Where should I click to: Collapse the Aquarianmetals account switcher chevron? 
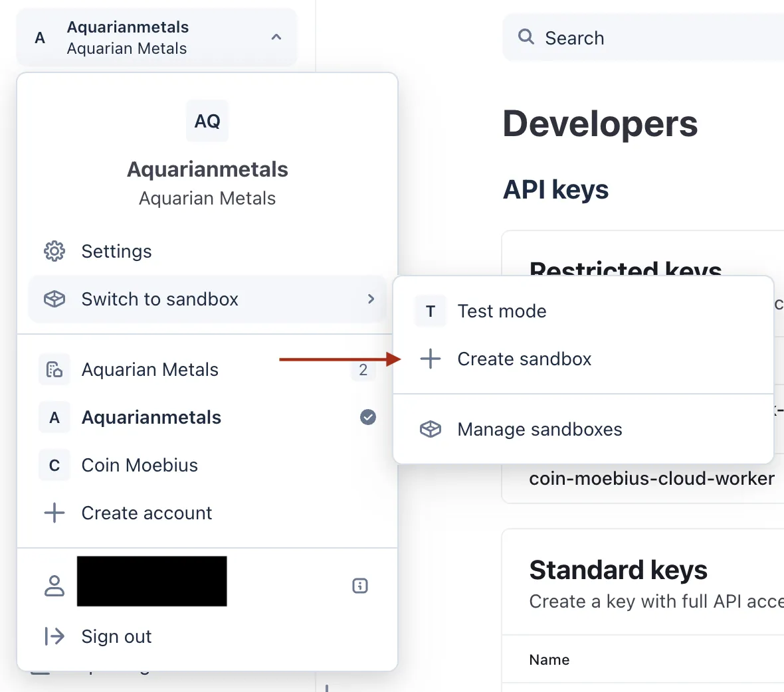coord(276,37)
